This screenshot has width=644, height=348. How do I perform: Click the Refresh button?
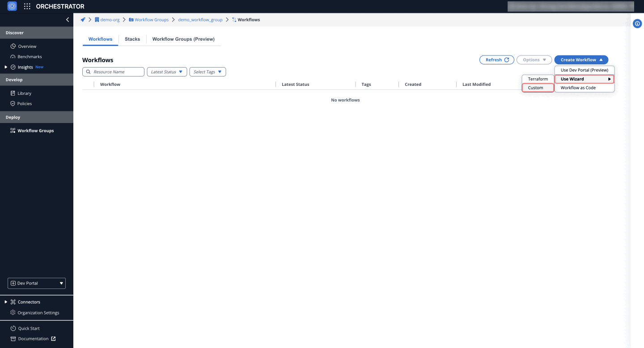[496, 59]
